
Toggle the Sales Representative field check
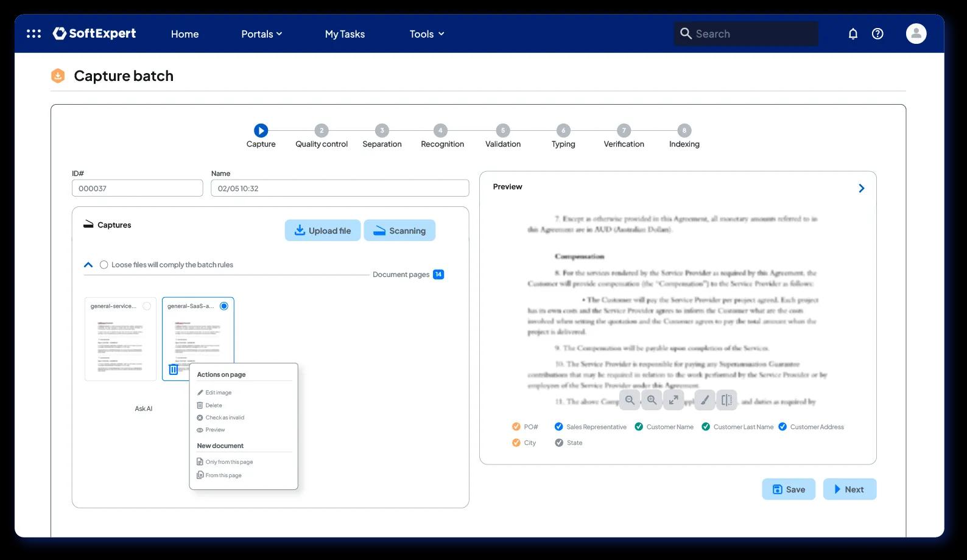pos(559,427)
